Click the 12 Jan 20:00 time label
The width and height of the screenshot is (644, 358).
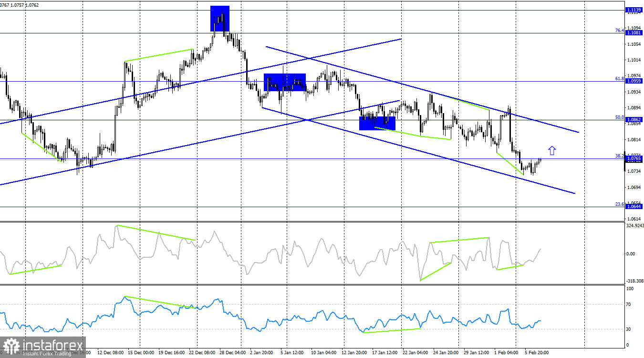354,353
